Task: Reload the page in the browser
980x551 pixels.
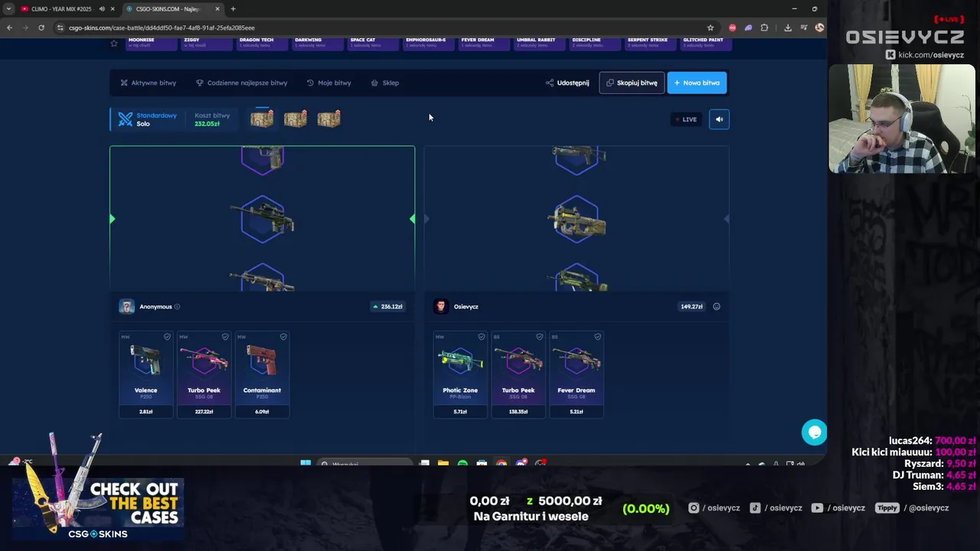Action: (x=41, y=28)
